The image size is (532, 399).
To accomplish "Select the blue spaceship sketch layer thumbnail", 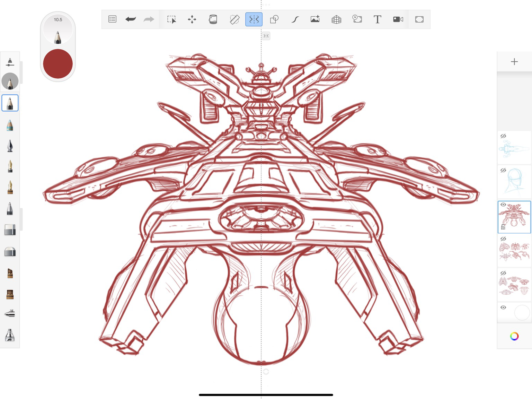I will click(x=514, y=148).
